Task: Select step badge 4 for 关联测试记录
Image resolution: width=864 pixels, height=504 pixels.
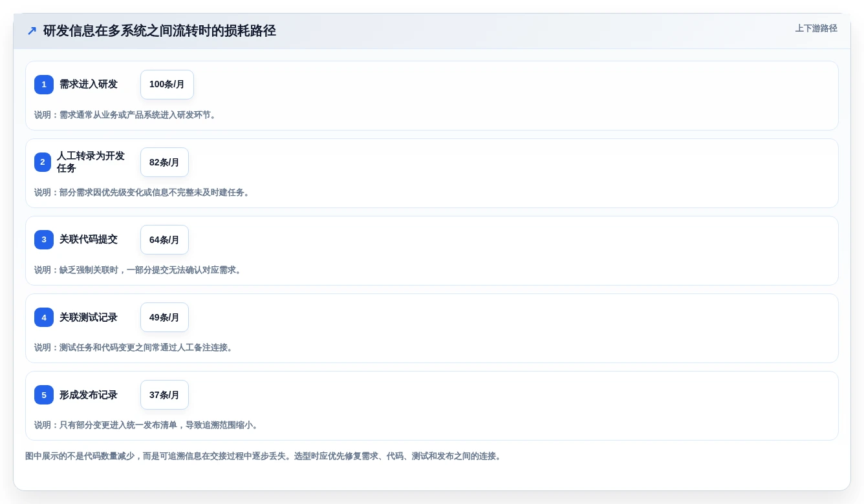Action: click(44, 317)
